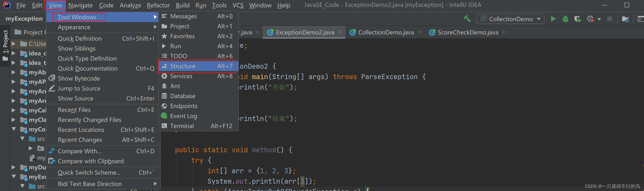
Task: Expand the myCal module tree node
Action: 14,110
